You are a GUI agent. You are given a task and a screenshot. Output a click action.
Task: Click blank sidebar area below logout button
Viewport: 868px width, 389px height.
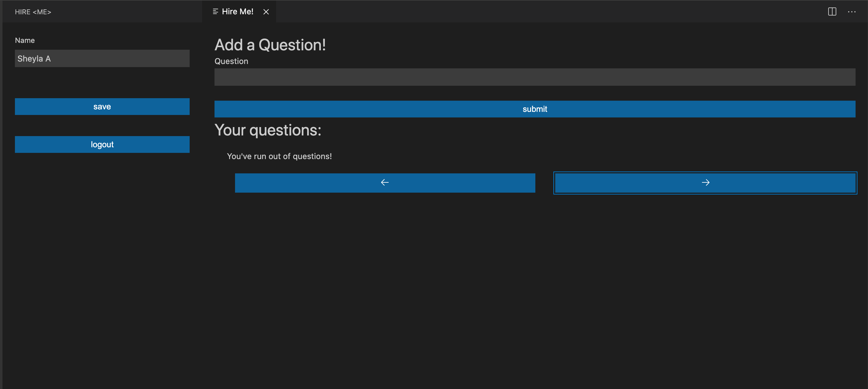click(x=102, y=253)
